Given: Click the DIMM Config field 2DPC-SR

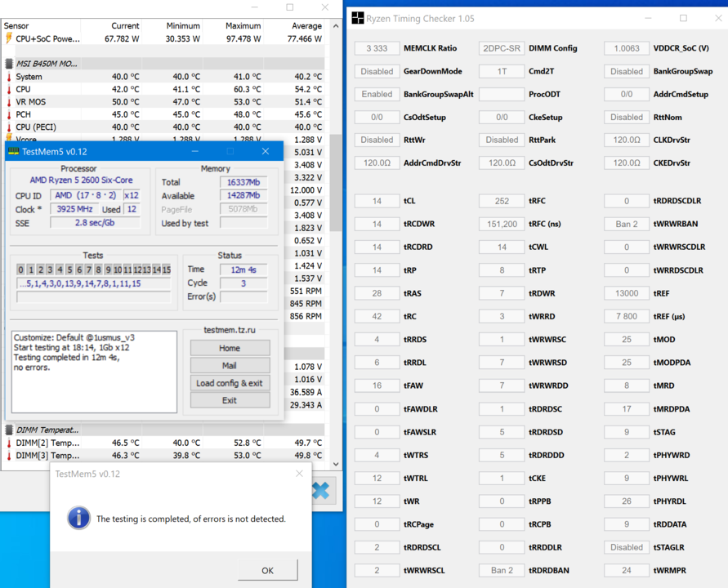Looking at the screenshot, I should [502, 48].
